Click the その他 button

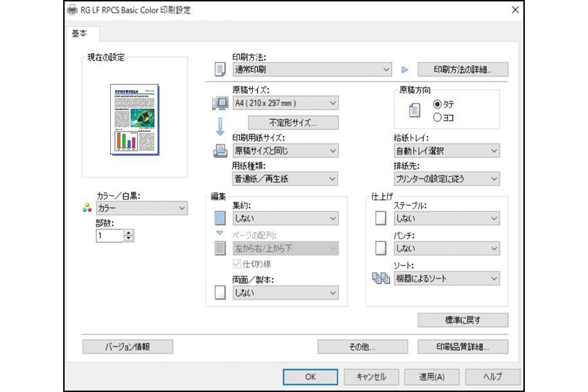click(x=363, y=347)
